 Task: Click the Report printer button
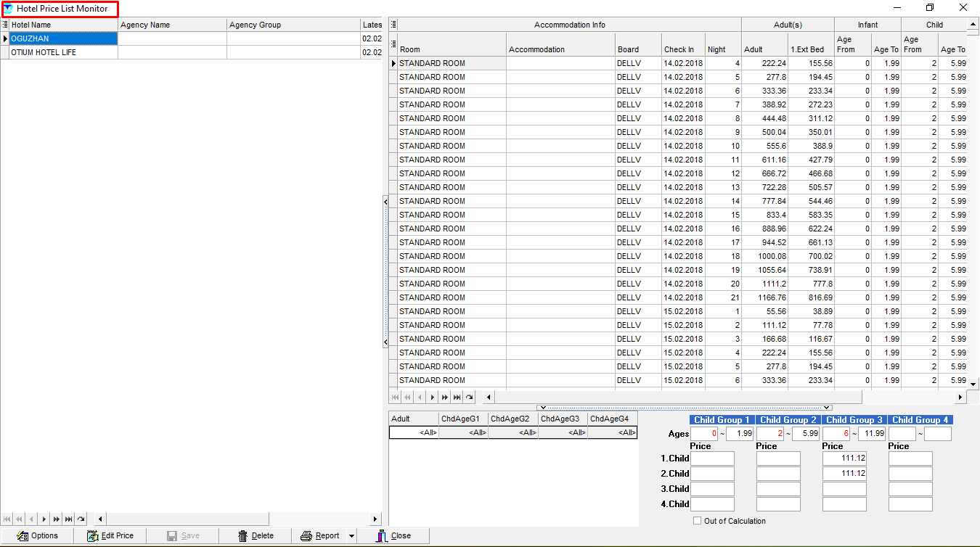coord(320,535)
